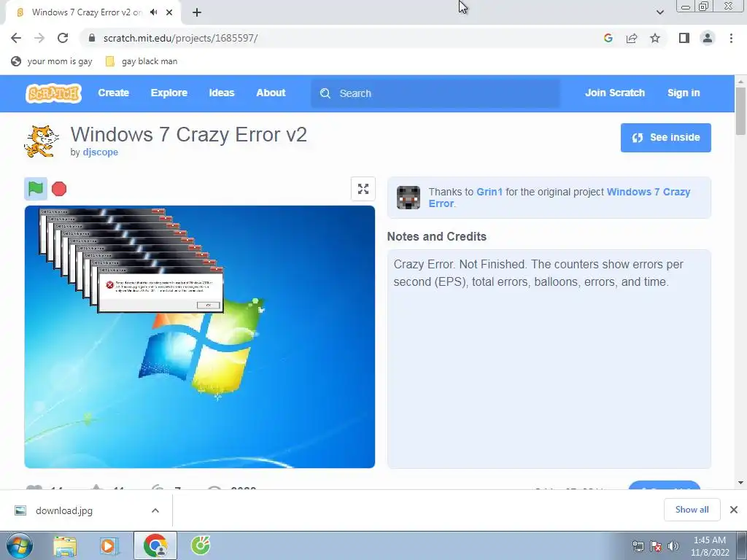Click the search magnifier icon
747x560 pixels.
click(325, 93)
